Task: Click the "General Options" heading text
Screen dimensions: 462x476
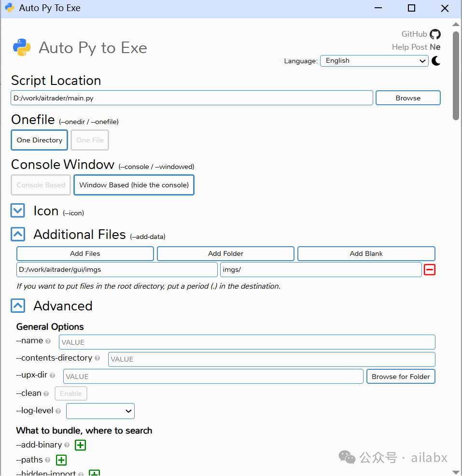Action: click(50, 327)
